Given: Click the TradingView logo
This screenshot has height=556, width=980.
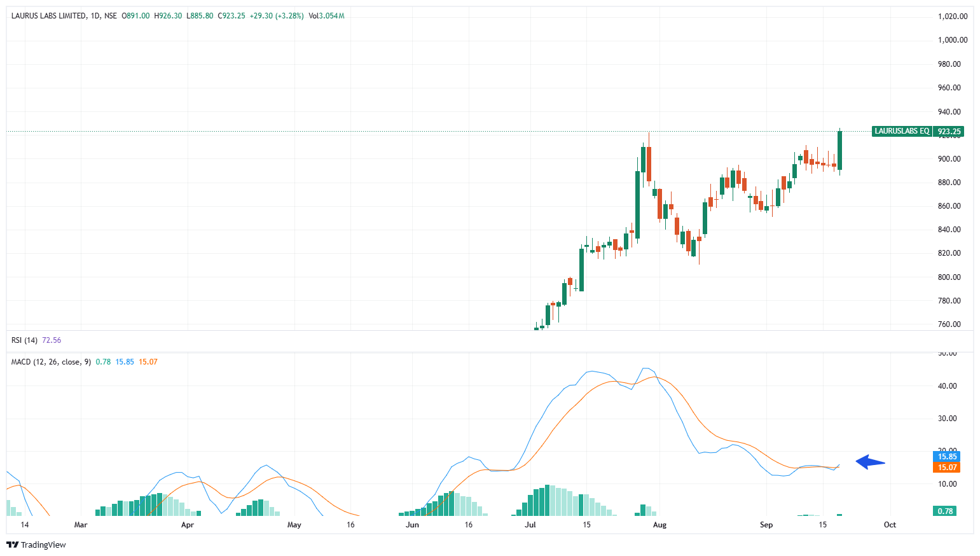Looking at the screenshot, I should tap(36, 545).
